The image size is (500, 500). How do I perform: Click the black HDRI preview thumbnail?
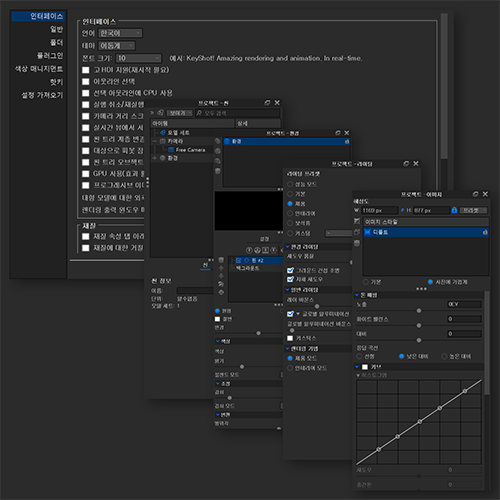point(249,211)
